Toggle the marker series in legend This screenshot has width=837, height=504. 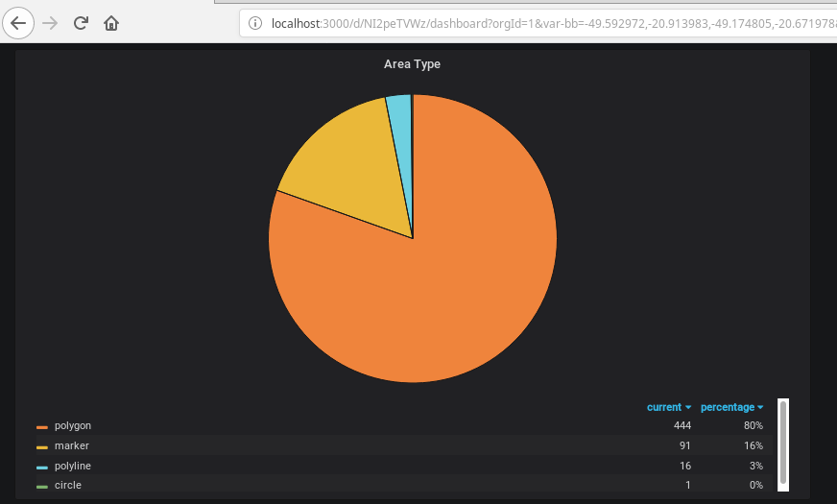coord(72,445)
